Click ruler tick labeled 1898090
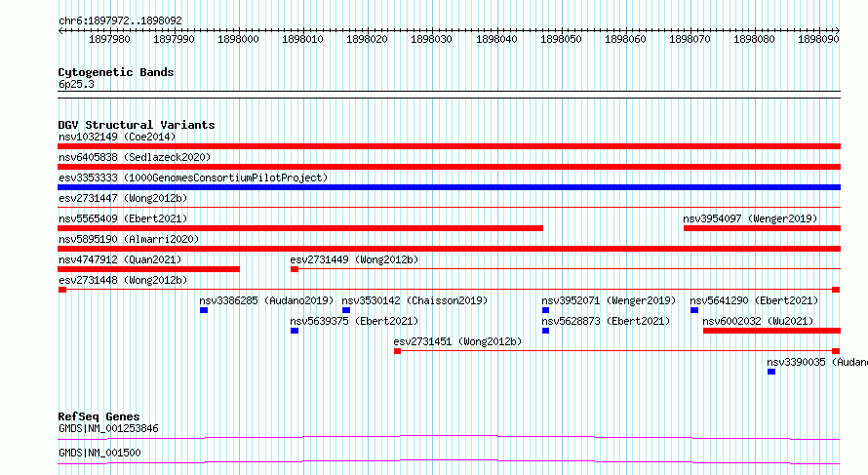Viewport: 868px width, 475px height. (818, 39)
